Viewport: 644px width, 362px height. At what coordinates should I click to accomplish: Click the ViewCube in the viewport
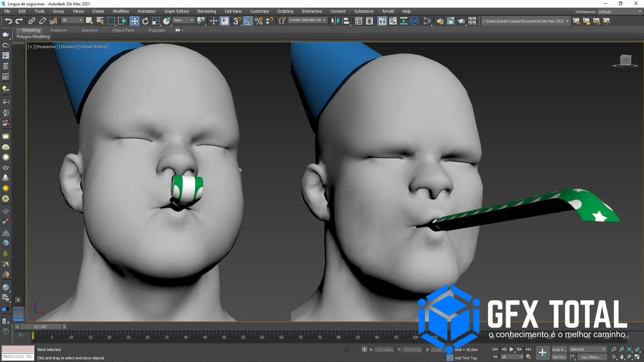tap(625, 60)
